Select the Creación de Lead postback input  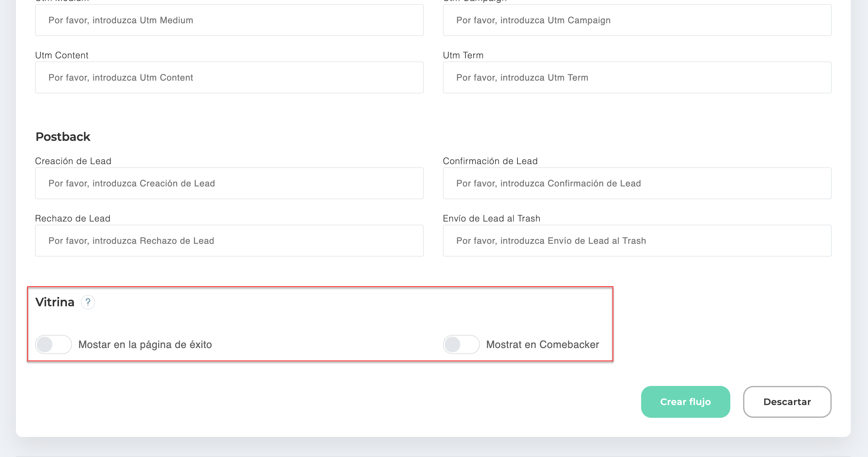229,183
